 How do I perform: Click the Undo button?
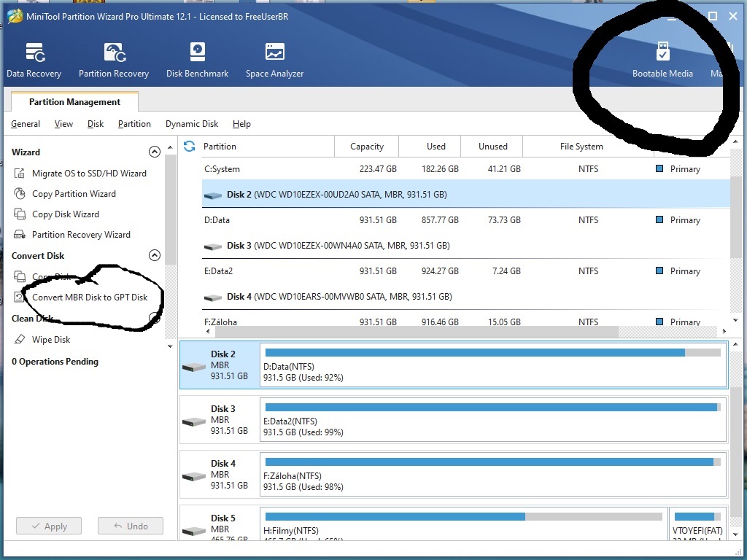131,526
